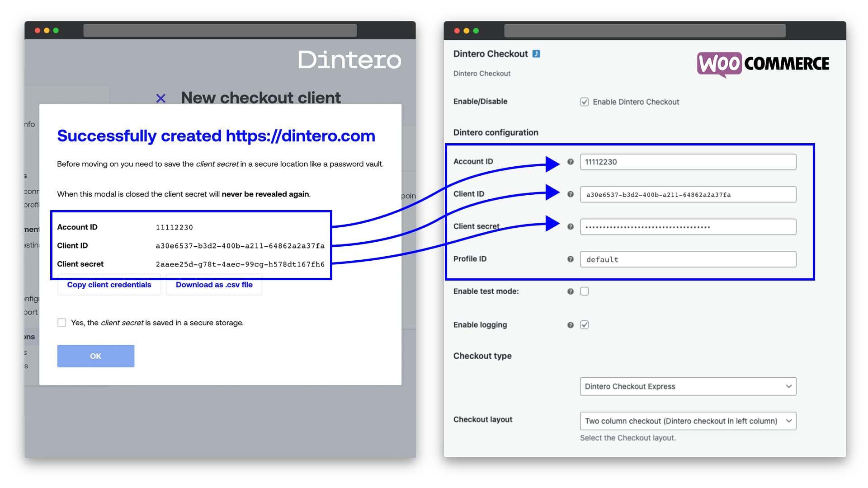Open the Profile ID help tooltip
The height and width of the screenshot is (488, 868).
570,259
